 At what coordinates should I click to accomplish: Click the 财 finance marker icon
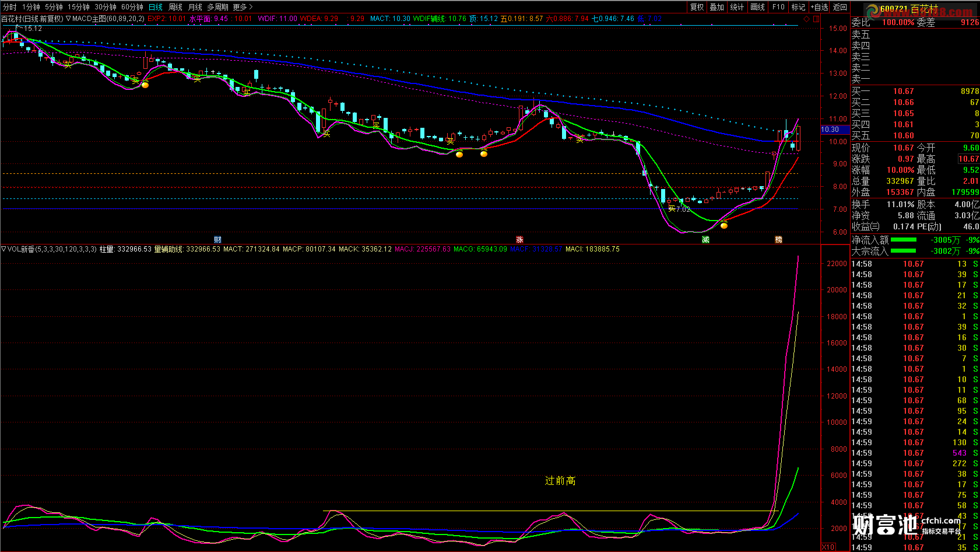[x=217, y=240]
